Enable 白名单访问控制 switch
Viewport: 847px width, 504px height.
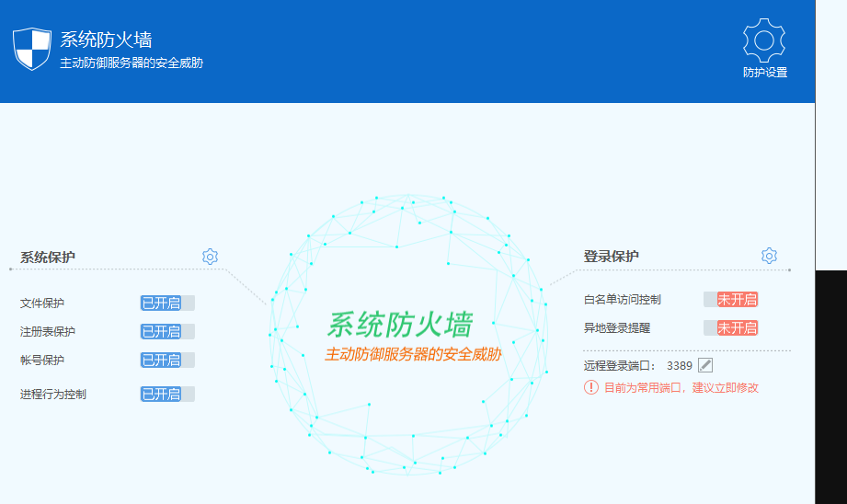tap(730, 299)
